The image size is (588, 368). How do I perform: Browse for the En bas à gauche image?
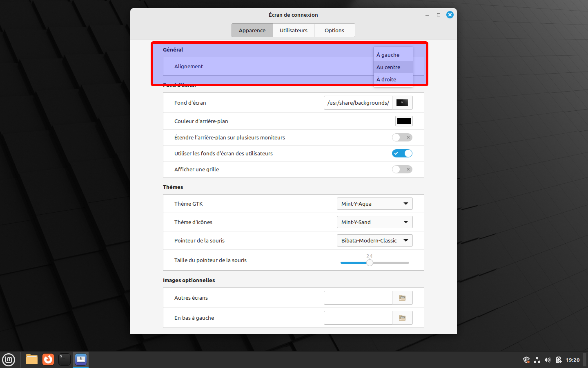pyautogui.click(x=402, y=318)
